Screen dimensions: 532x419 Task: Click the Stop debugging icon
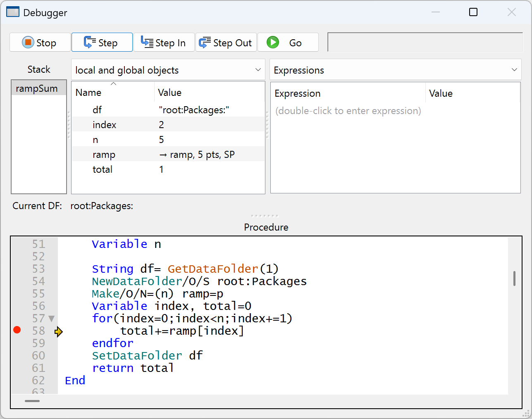28,43
